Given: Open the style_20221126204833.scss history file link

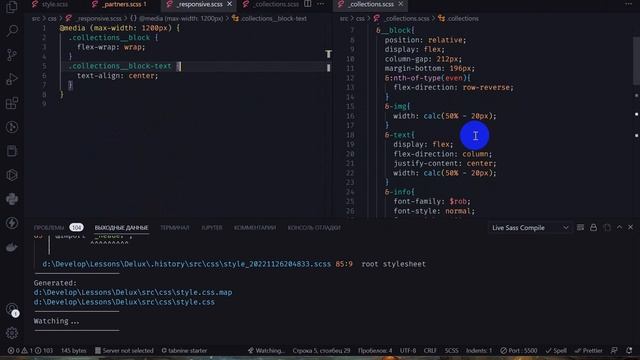Looking at the screenshot, I should click(187, 264).
